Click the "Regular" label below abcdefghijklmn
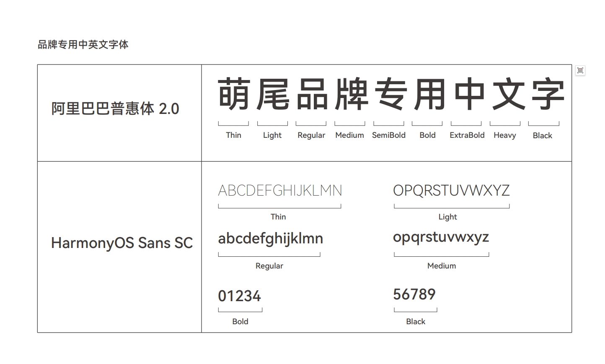 pos(269,266)
